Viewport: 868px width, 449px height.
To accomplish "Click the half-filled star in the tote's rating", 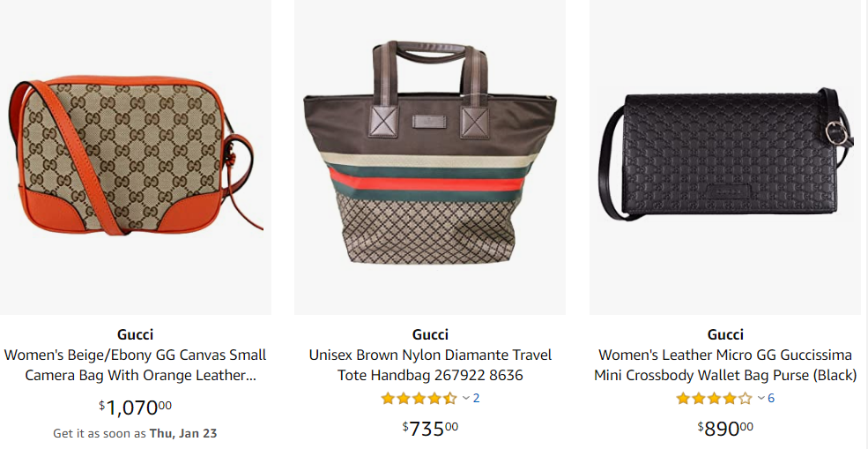I will (450, 399).
